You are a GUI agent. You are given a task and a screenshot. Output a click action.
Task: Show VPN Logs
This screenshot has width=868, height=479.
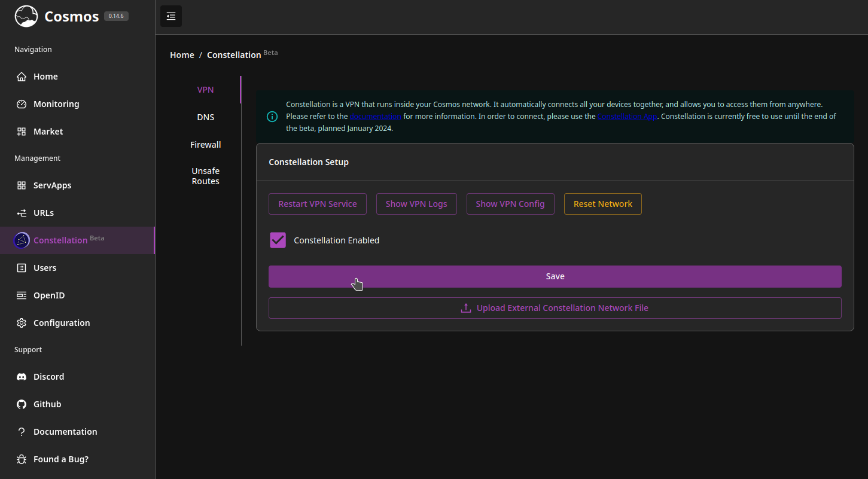416,204
